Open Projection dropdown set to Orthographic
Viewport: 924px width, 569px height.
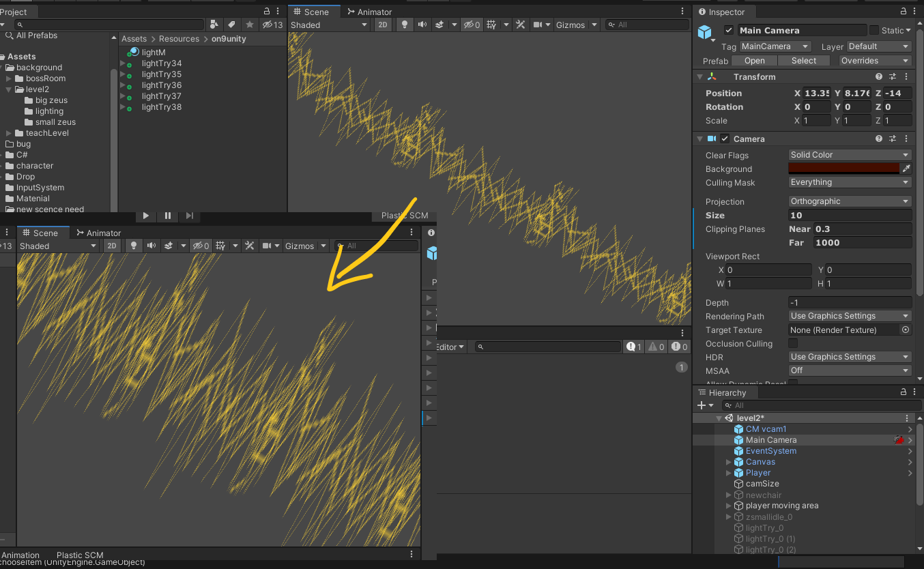click(x=850, y=201)
